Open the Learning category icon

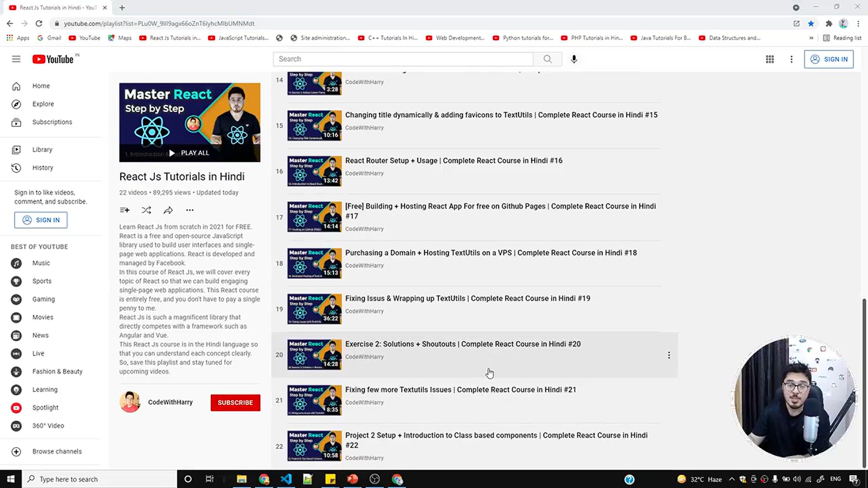pyautogui.click(x=16, y=389)
